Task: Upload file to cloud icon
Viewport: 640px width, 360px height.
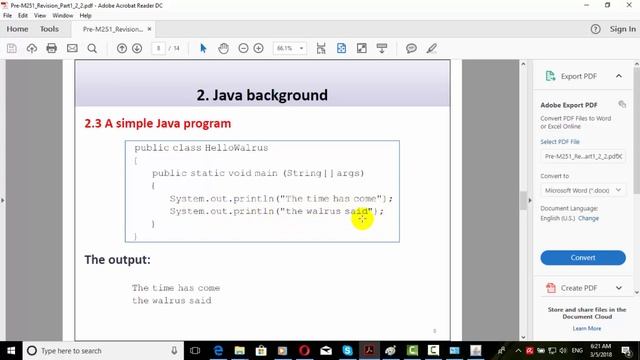Action: (31, 48)
